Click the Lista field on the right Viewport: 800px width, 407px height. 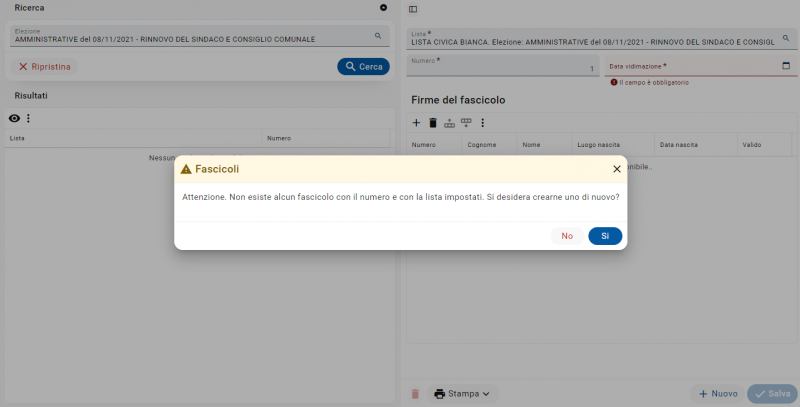tap(602, 38)
